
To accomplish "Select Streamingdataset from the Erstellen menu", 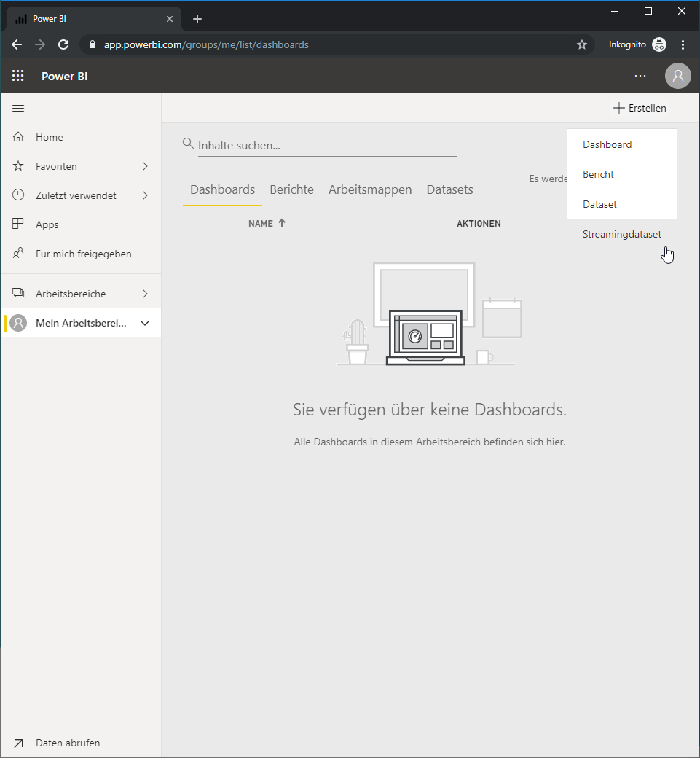I will pos(622,234).
